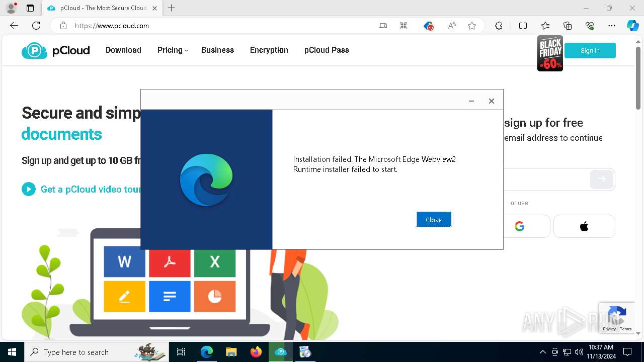Click Close in the installation failed dialog
The image size is (644, 362).
[434, 220]
